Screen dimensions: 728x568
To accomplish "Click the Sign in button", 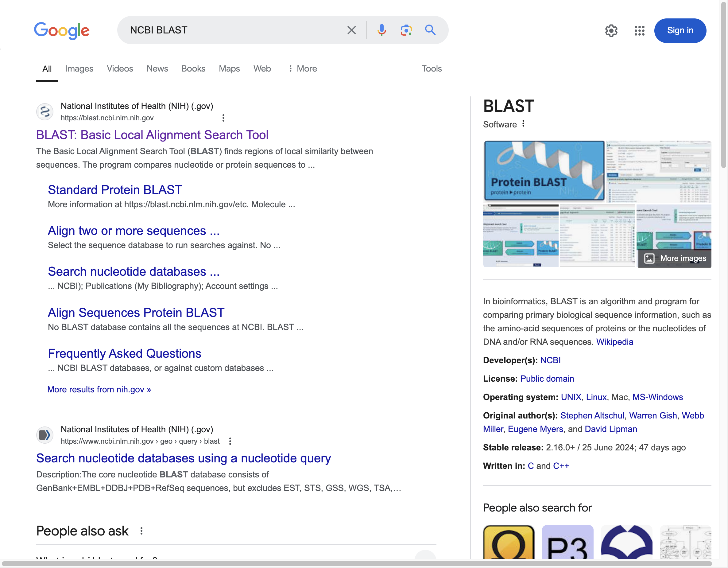I will pyautogui.click(x=680, y=31).
